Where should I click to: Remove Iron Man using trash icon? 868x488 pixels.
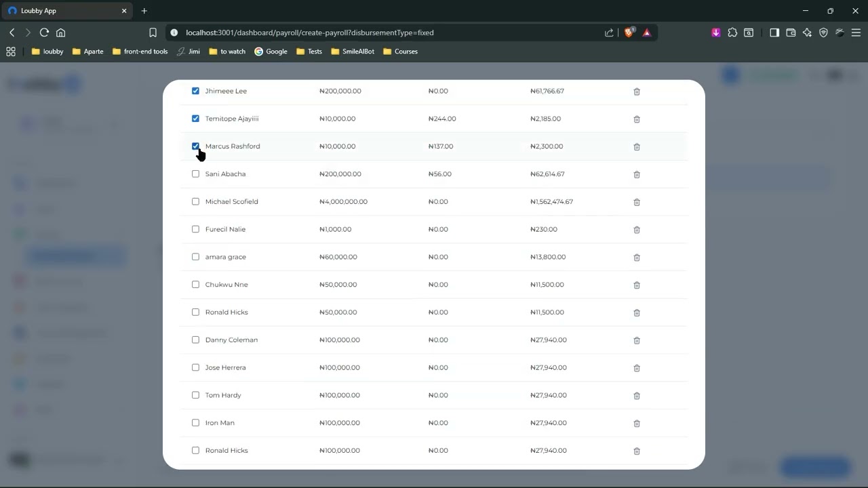637,424
